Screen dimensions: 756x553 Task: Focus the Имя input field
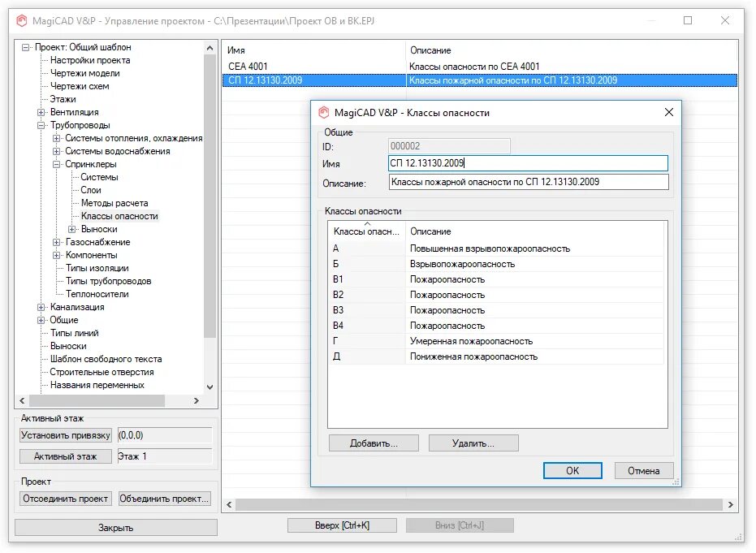[528, 163]
